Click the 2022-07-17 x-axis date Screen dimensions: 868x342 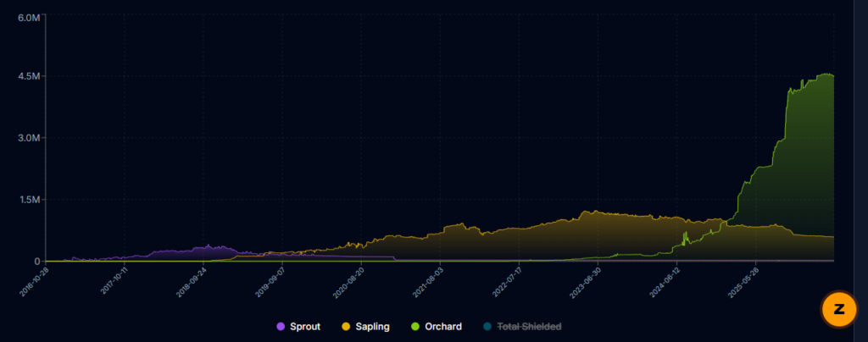point(508,282)
